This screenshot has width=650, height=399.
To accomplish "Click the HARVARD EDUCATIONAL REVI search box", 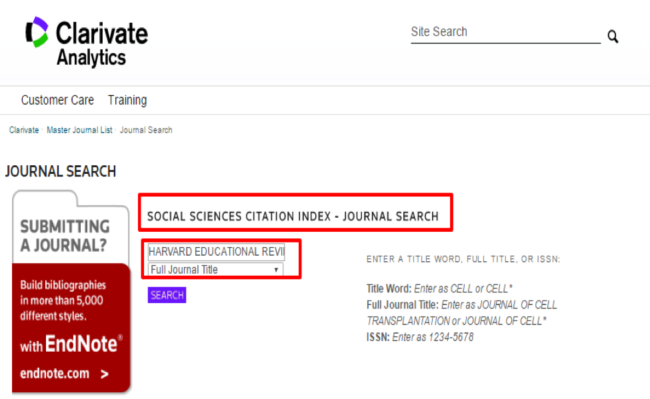I will click(216, 251).
